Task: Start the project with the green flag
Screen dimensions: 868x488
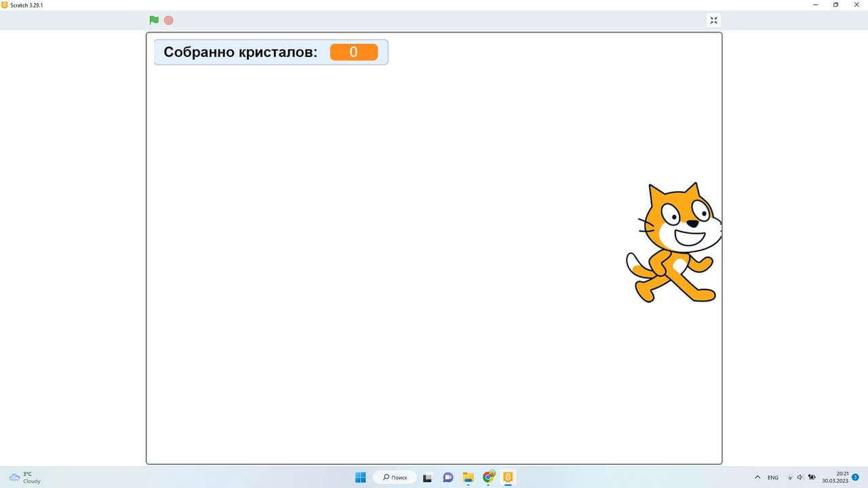Action: point(154,20)
